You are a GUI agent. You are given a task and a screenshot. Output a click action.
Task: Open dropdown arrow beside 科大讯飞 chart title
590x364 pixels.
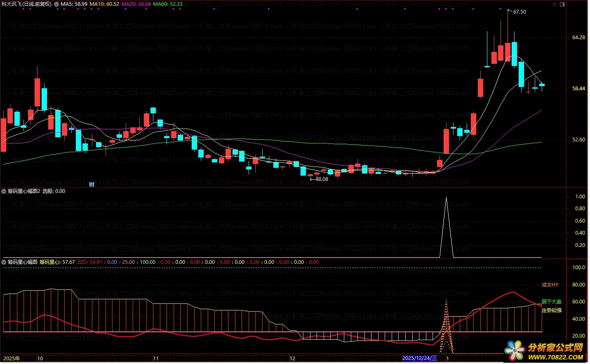click(56, 4)
